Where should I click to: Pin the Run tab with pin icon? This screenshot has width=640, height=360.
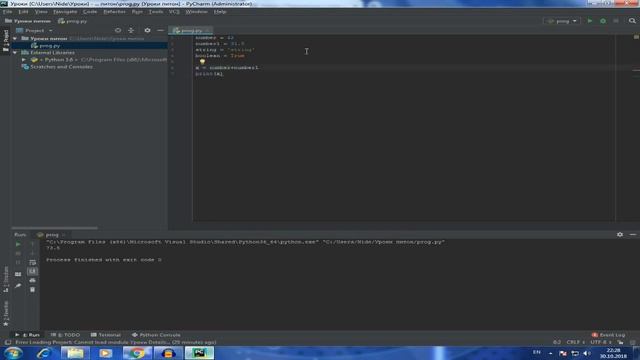tap(18, 286)
